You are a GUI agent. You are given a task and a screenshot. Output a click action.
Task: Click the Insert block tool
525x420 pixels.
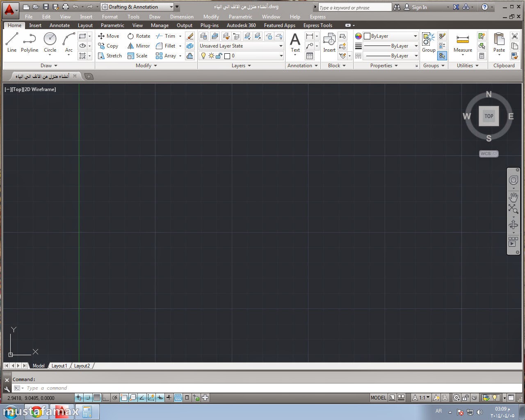point(329,43)
